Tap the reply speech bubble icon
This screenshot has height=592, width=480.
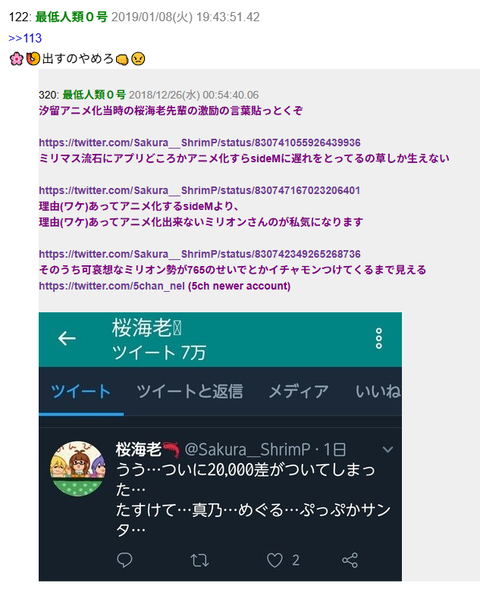(124, 560)
